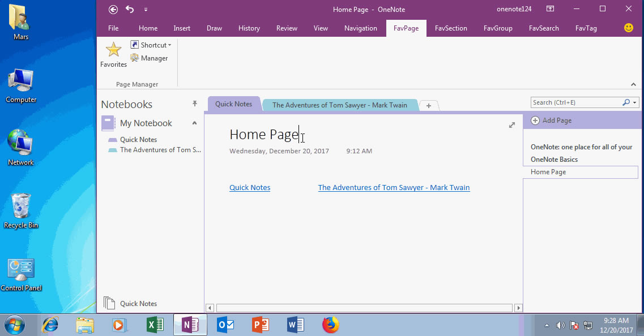
Task: Click the search magnifier icon
Action: coord(625,102)
